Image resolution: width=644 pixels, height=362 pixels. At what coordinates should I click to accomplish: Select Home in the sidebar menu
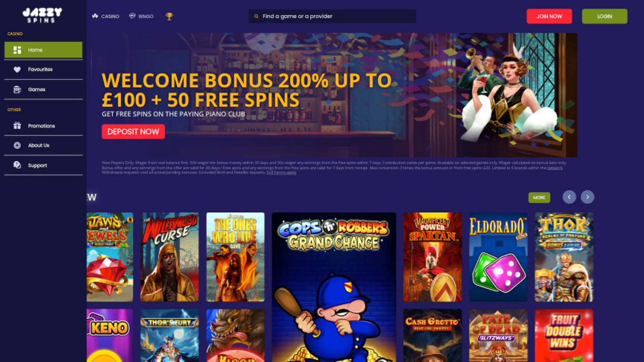coord(43,50)
